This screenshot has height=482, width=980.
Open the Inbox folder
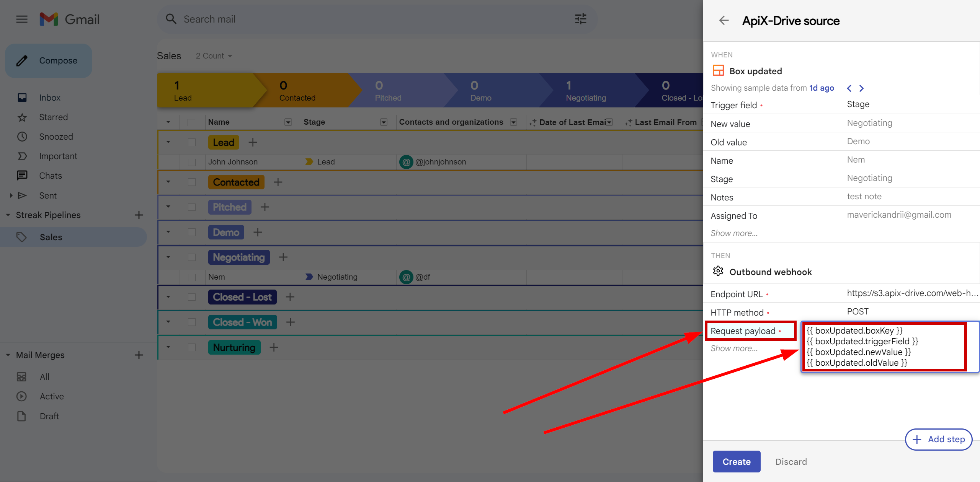[50, 98]
